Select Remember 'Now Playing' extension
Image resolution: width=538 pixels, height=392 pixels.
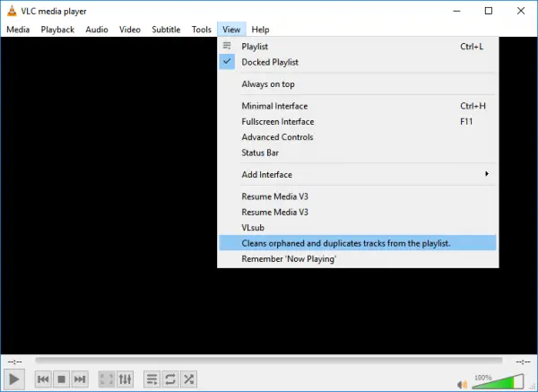pyautogui.click(x=358, y=259)
